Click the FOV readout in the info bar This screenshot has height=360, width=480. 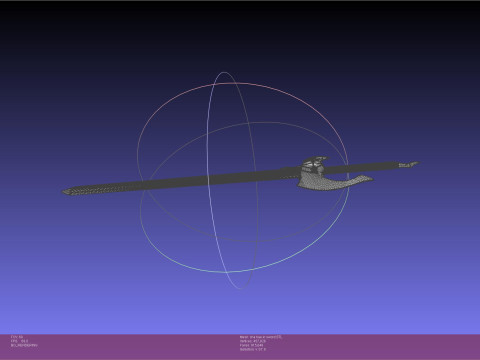point(17,337)
